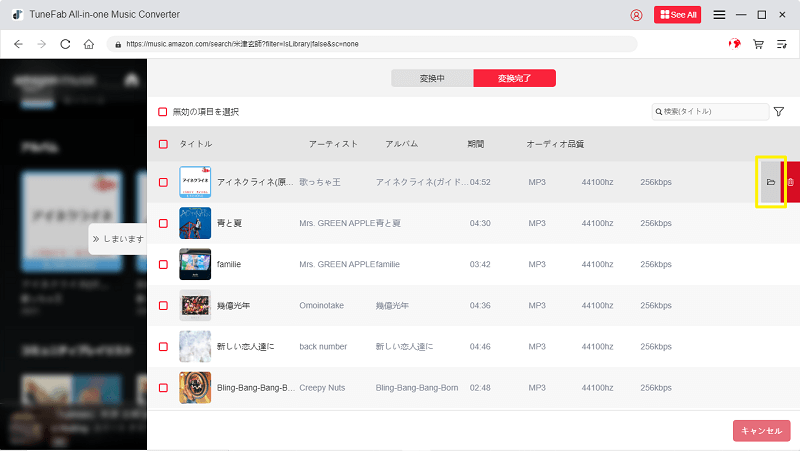This screenshot has width=800, height=451.
Task: Click the familie album thumbnail
Action: coord(195,264)
